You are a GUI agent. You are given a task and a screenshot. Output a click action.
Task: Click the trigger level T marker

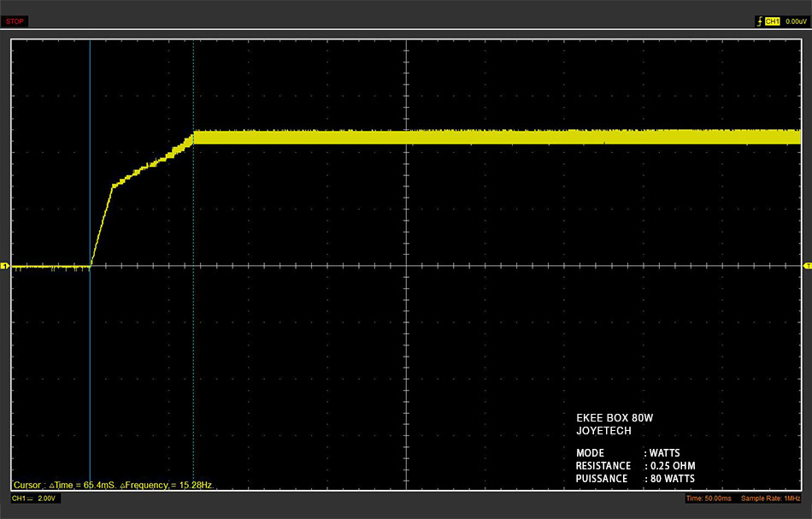click(x=808, y=266)
